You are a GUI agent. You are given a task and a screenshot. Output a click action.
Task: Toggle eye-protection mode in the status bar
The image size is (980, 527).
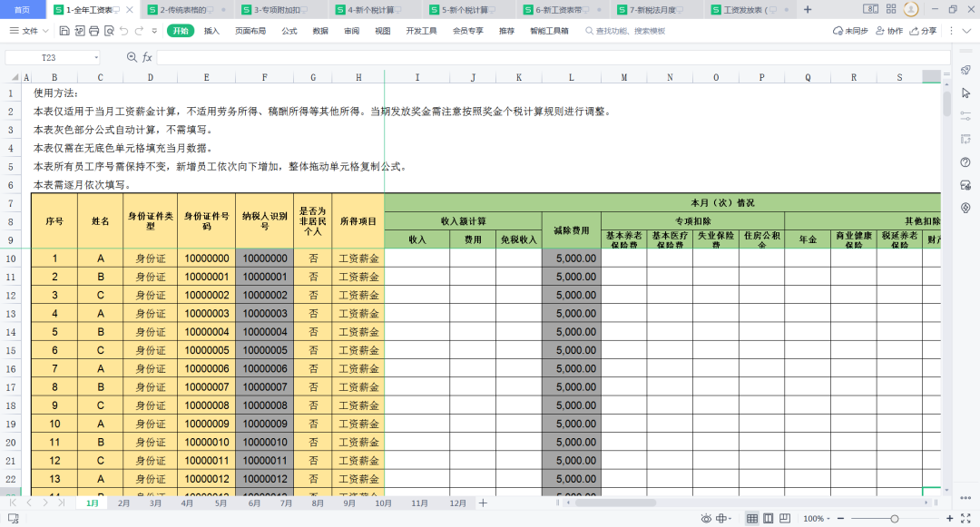(x=706, y=518)
